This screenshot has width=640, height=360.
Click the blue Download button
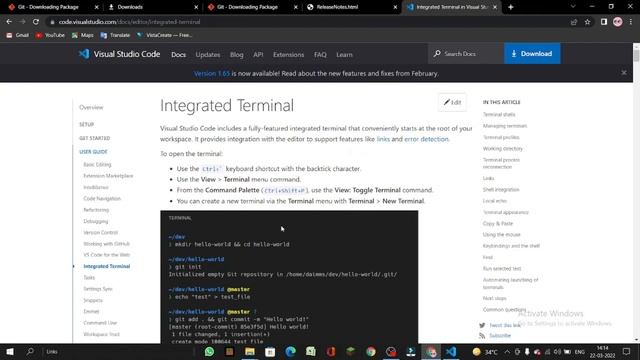pyautogui.click(x=532, y=53)
